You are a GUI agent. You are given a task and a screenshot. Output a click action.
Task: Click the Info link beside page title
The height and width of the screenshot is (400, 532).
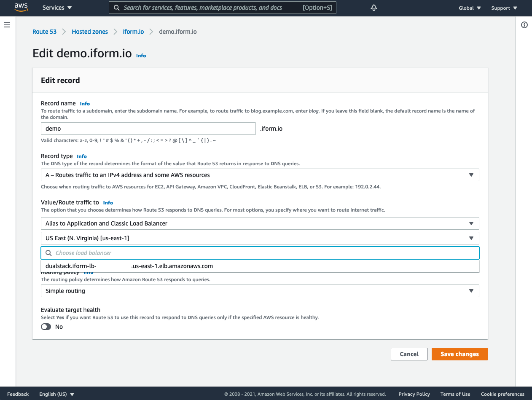click(141, 56)
